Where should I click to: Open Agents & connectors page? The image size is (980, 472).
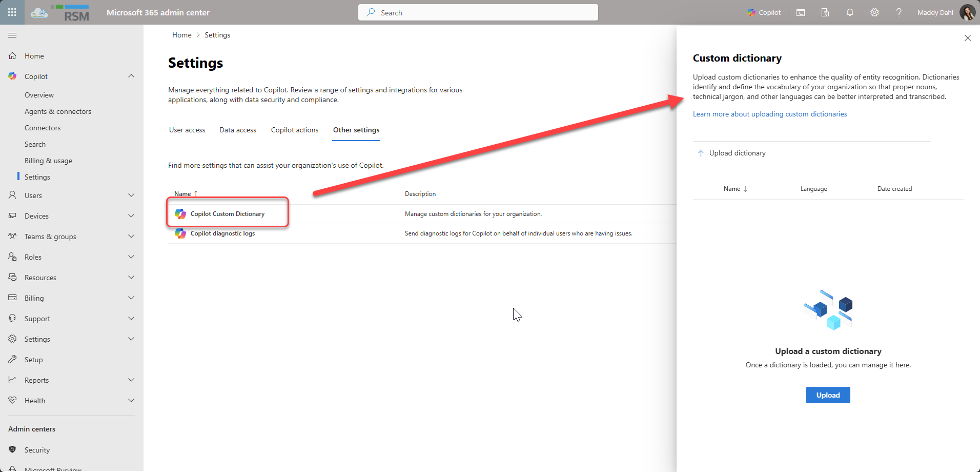tap(58, 111)
